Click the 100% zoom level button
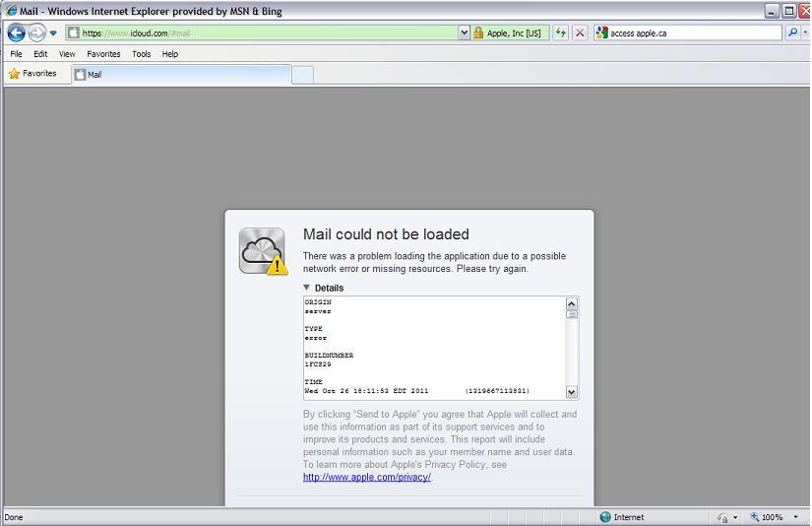Screen dimensions: 812x526 pos(767,517)
